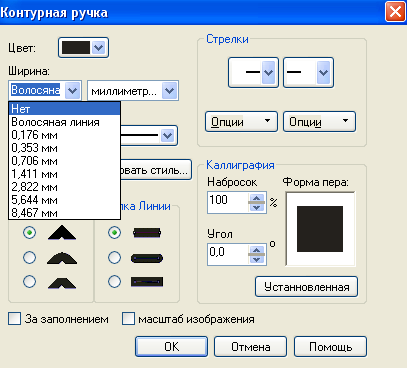407x368 pixels.
Task: Enable 'За заполнением' checkbox
Action: coord(15,319)
